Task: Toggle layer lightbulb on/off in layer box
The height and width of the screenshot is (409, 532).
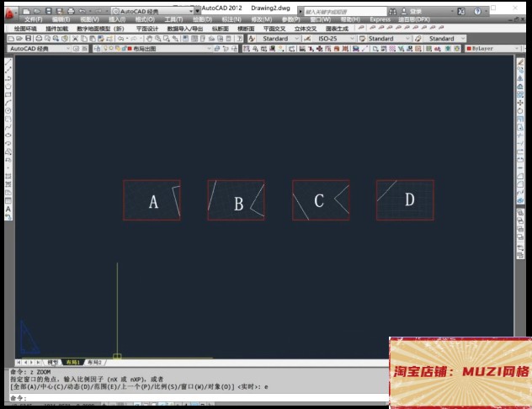Action: click(105, 49)
